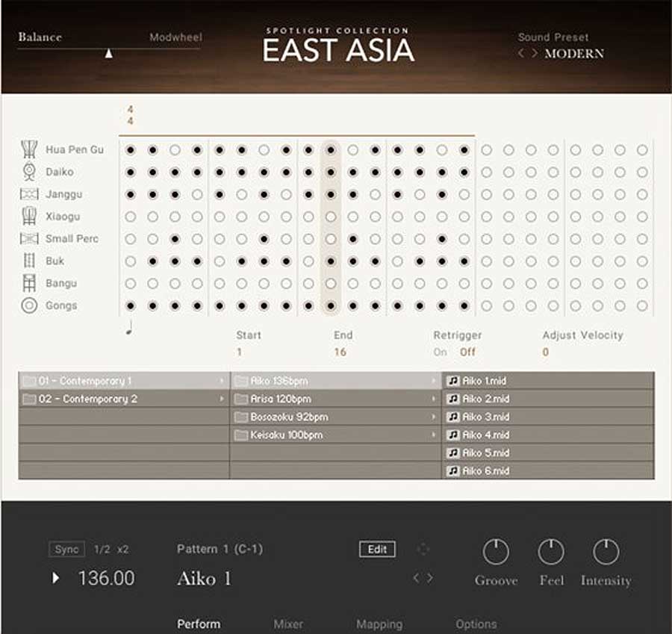
Task: Select the Xiaogu drum icon
Action: coord(29,216)
